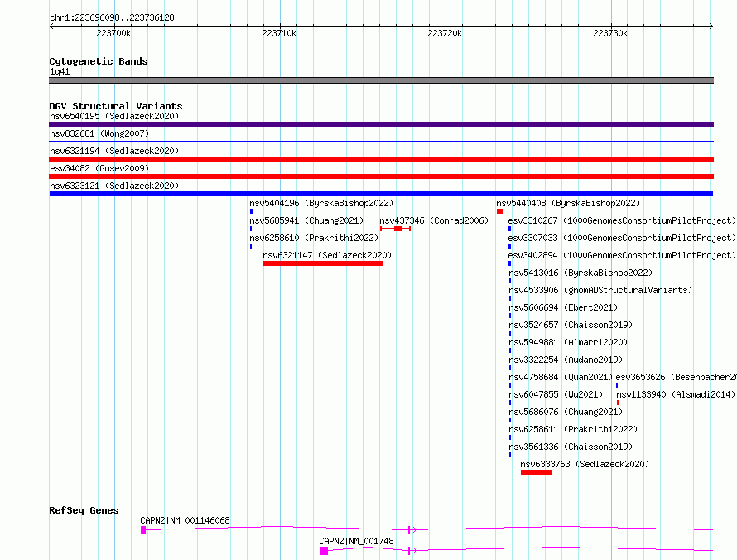The height and width of the screenshot is (560, 737).
Task: Click the nsv6321194 (Sedlazeck2020) label
Action: click(114, 151)
